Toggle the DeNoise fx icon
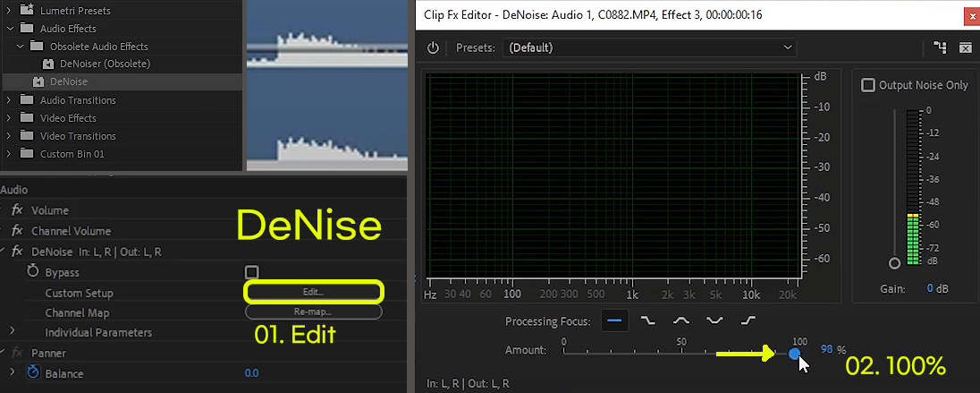The height and width of the screenshot is (393, 980). [18, 252]
